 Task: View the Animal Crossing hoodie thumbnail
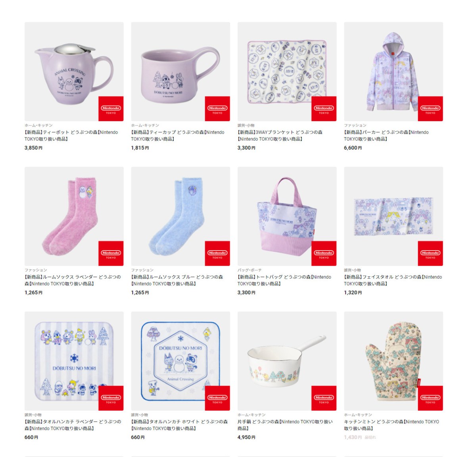393,71
